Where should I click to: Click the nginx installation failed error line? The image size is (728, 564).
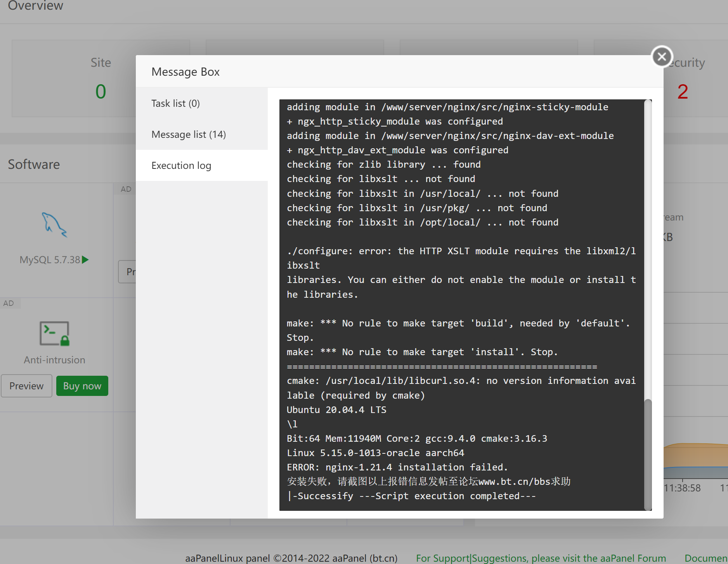point(397,467)
